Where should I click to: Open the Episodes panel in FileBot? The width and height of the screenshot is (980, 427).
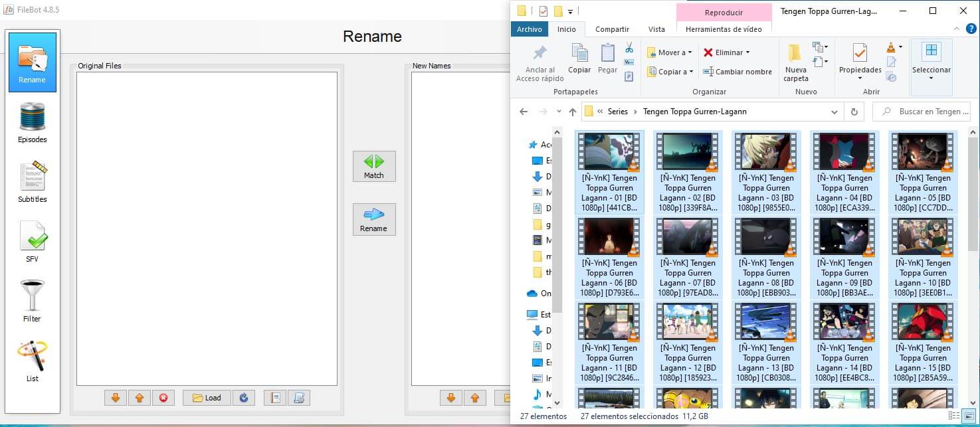[33, 123]
